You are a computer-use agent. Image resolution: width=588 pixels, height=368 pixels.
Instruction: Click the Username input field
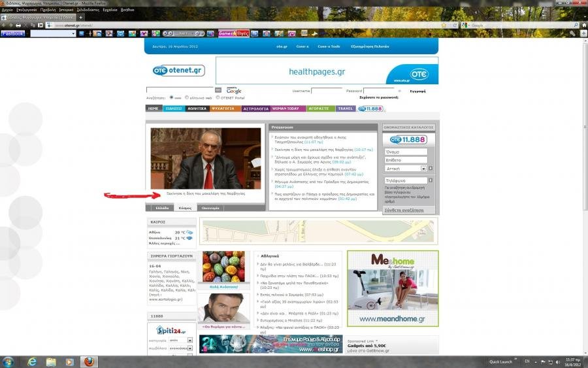(x=327, y=91)
